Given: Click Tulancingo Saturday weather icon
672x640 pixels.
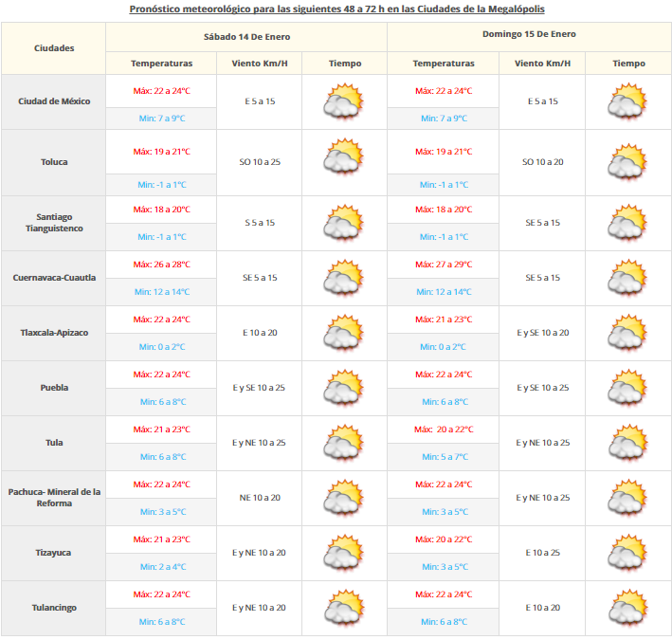Looking at the screenshot, I should click(x=344, y=608).
